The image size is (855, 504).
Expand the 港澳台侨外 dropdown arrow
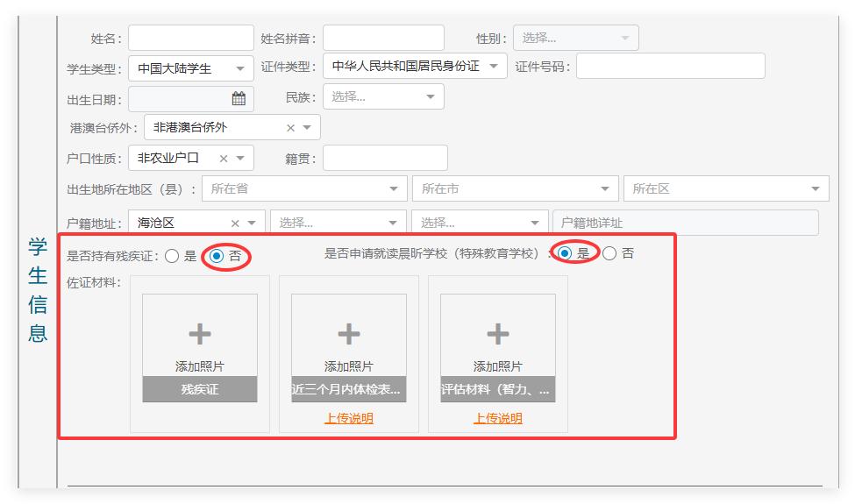click(307, 127)
